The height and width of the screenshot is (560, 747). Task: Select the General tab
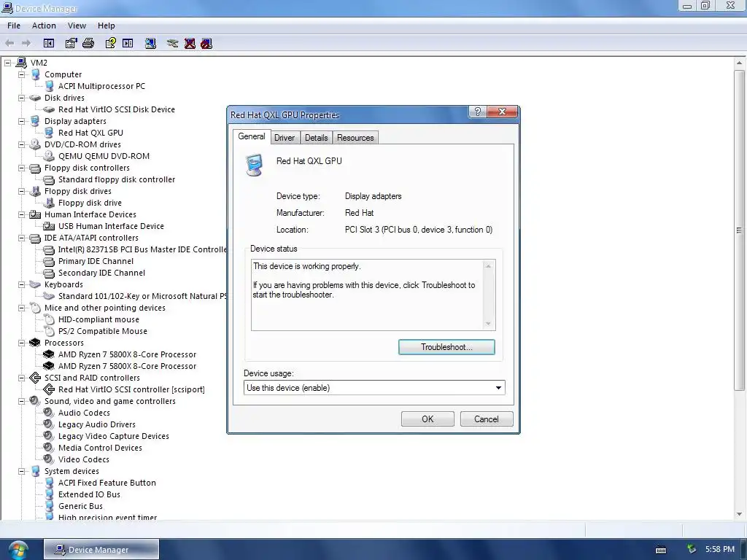coord(252,136)
